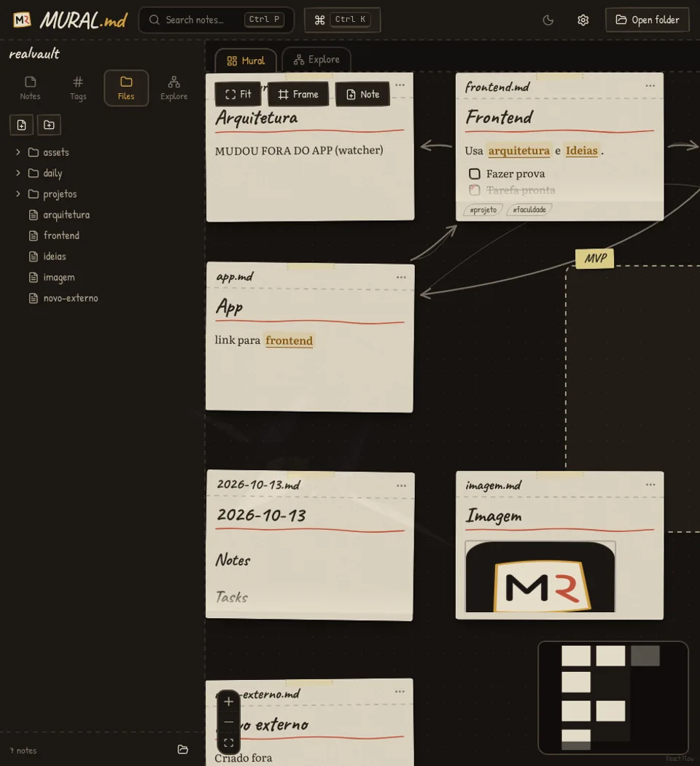The height and width of the screenshot is (766, 700).
Task: Click MUDOU FORA DO APP text
Action: (299, 150)
